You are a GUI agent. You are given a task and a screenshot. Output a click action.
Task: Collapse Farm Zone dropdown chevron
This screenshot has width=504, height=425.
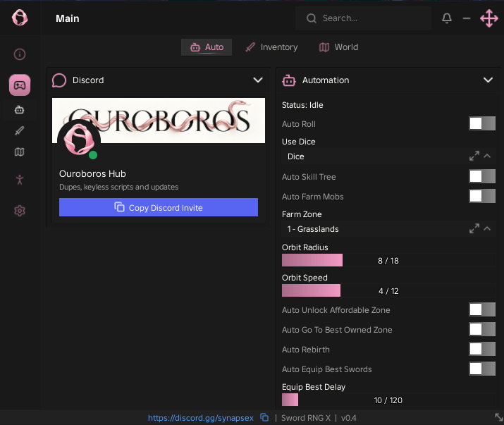[487, 228]
